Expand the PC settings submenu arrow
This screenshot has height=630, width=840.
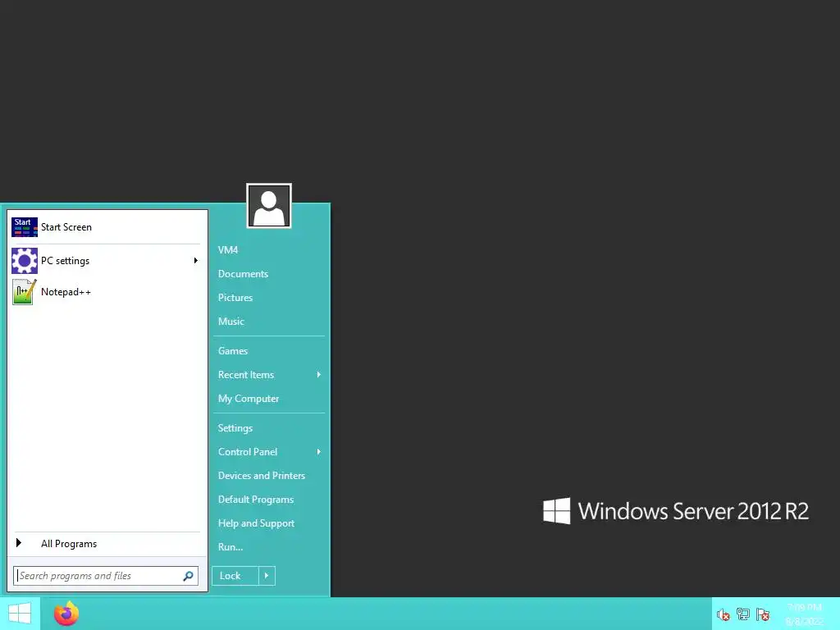[x=195, y=261]
